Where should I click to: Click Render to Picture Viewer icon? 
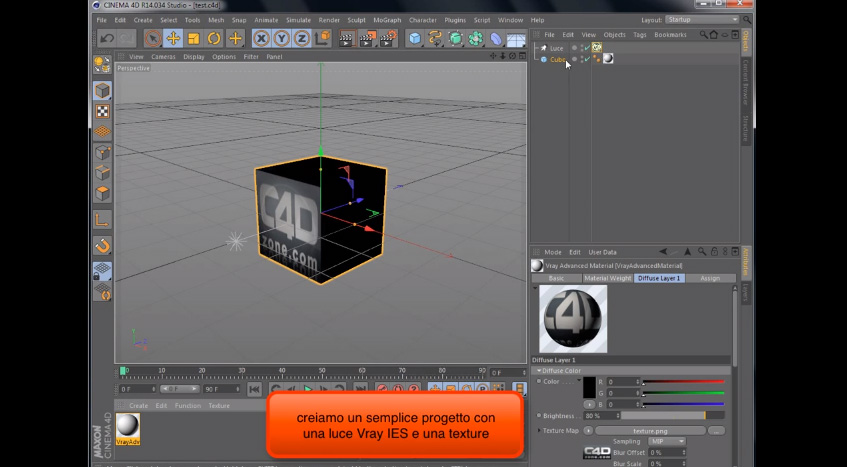(x=368, y=38)
